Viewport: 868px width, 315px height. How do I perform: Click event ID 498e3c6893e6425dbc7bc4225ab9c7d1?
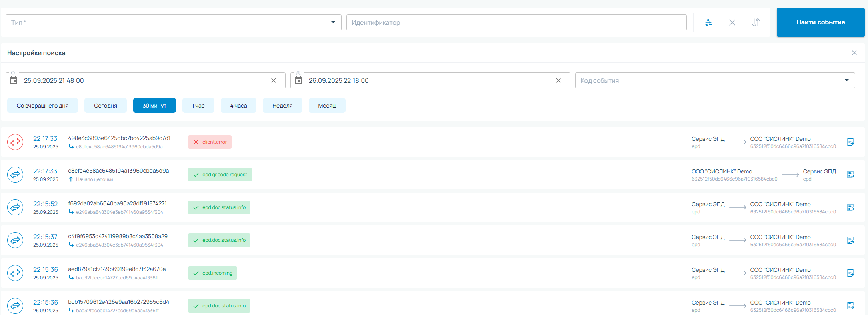click(x=119, y=138)
